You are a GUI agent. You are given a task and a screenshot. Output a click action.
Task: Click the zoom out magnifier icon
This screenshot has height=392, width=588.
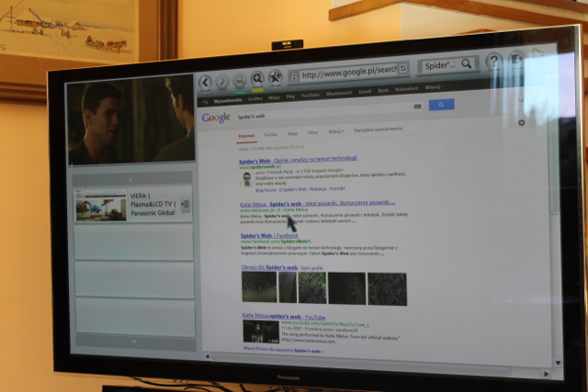tap(240, 80)
